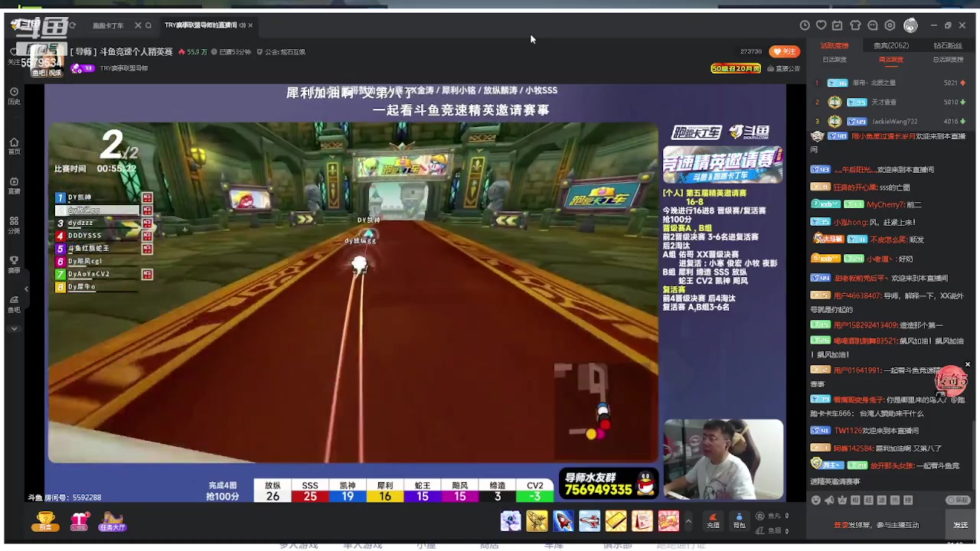Click the 50级召20月贡 badge

coord(736,68)
